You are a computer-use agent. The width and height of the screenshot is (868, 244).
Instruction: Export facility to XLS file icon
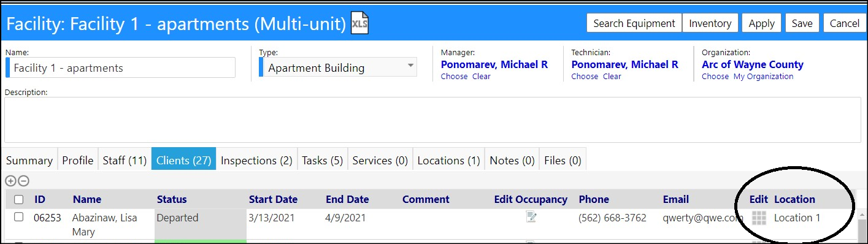point(359,23)
